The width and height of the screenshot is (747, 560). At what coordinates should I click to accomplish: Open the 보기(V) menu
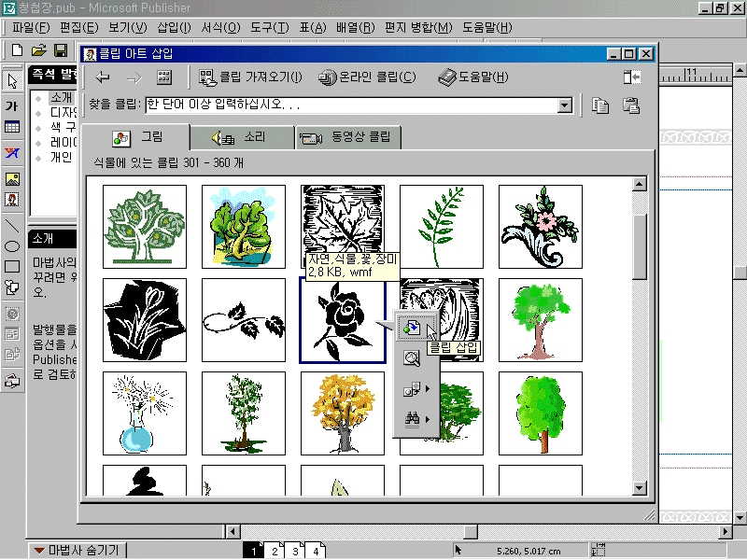127,28
